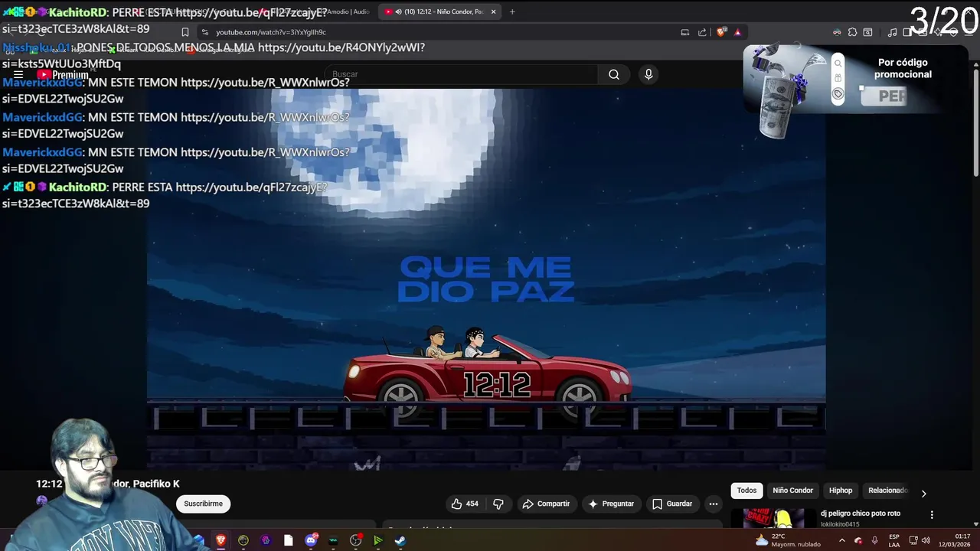
Task: Open the YouTube hamburger guide menu
Action: (18, 74)
